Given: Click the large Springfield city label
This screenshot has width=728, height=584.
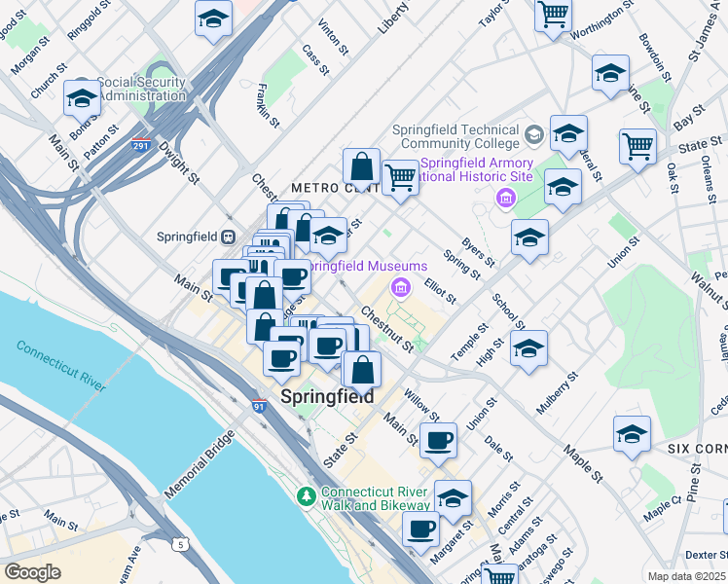Looking at the screenshot, I should 327,397.
